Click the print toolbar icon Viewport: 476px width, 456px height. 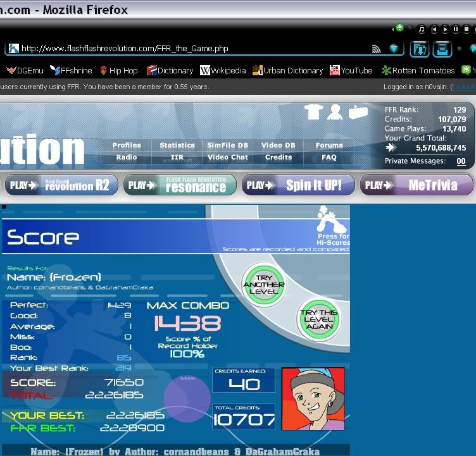(x=441, y=49)
